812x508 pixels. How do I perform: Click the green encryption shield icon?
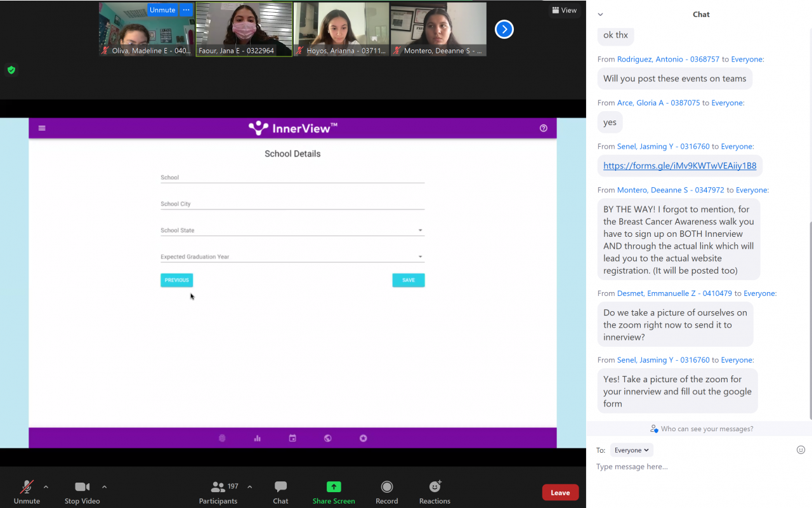tap(11, 70)
